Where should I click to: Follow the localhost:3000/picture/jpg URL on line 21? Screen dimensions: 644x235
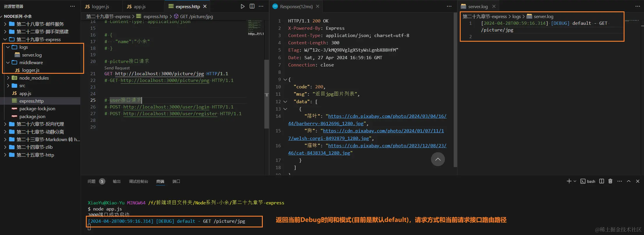click(159, 73)
